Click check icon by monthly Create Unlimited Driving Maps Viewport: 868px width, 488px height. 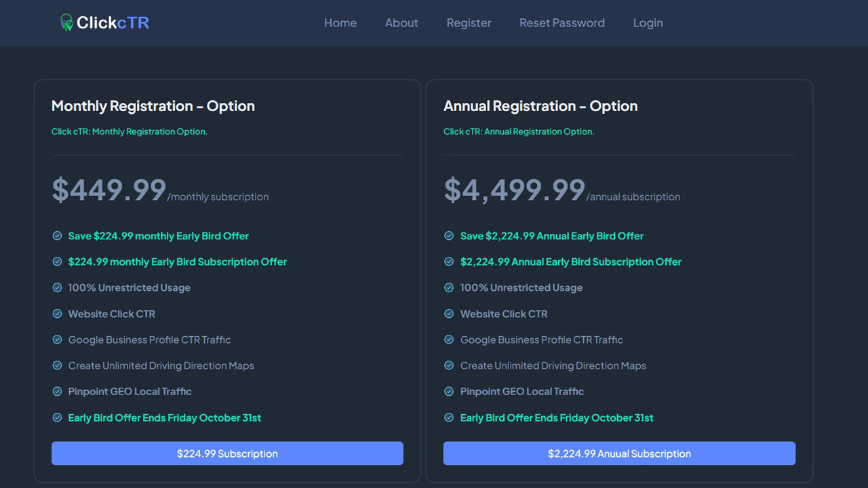click(x=58, y=366)
